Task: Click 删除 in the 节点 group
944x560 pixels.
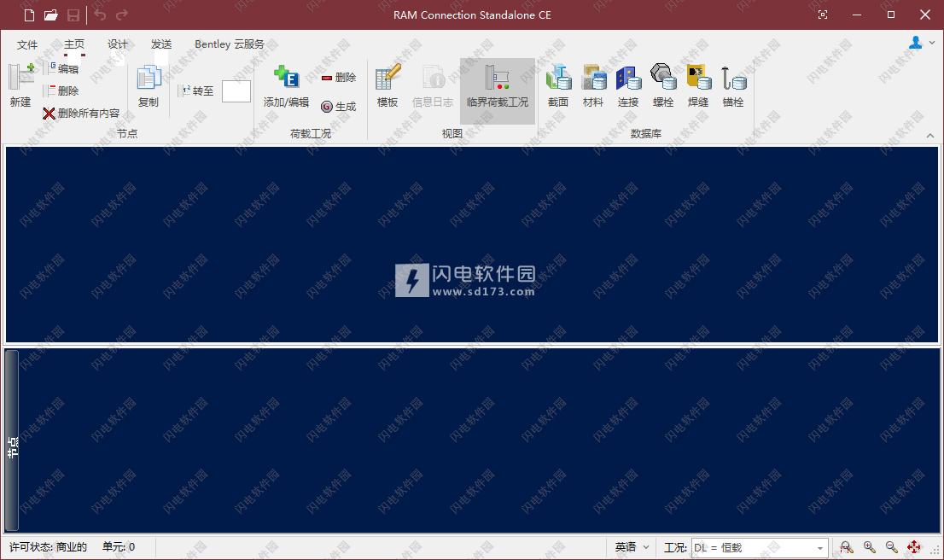Action: (x=62, y=91)
